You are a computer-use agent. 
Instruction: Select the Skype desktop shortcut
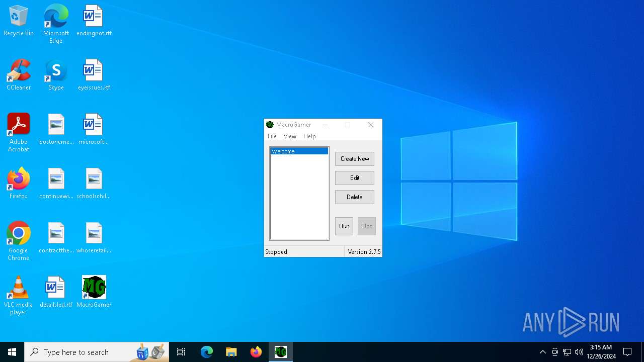(56, 75)
